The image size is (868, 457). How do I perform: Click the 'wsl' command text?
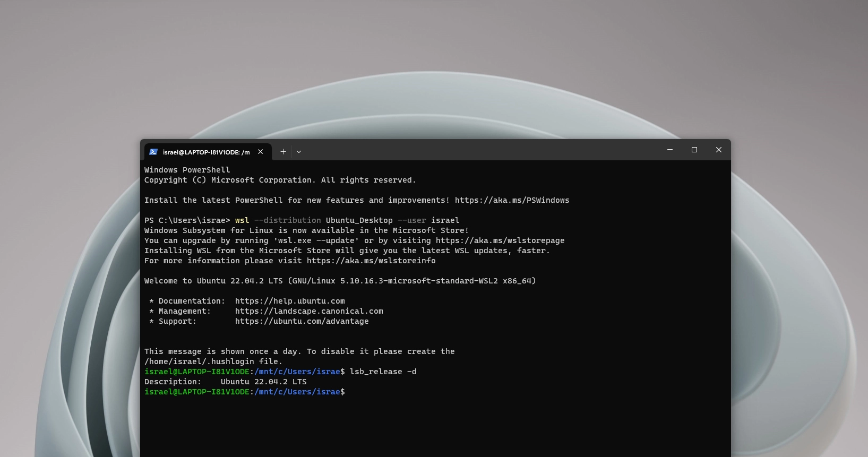click(242, 220)
